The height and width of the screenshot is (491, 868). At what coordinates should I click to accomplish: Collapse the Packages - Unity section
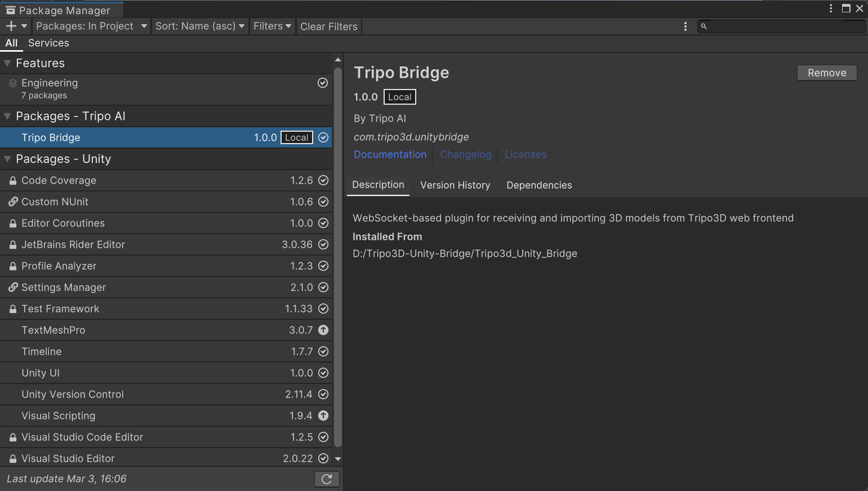coord(8,159)
